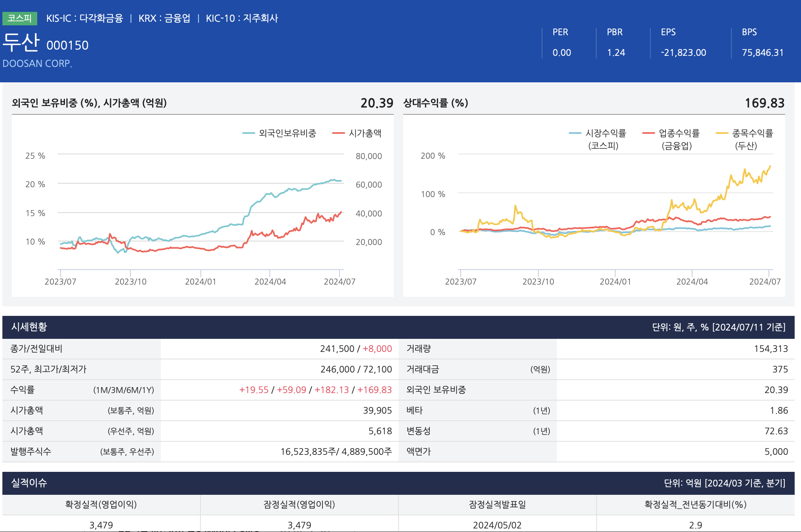Toggle the 시가총액 red legend series

point(364,133)
